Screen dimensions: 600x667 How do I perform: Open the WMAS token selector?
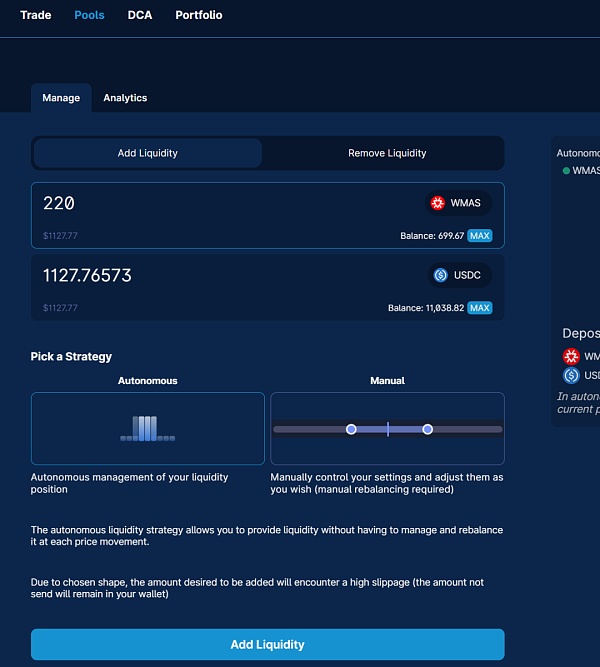click(x=458, y=203)
